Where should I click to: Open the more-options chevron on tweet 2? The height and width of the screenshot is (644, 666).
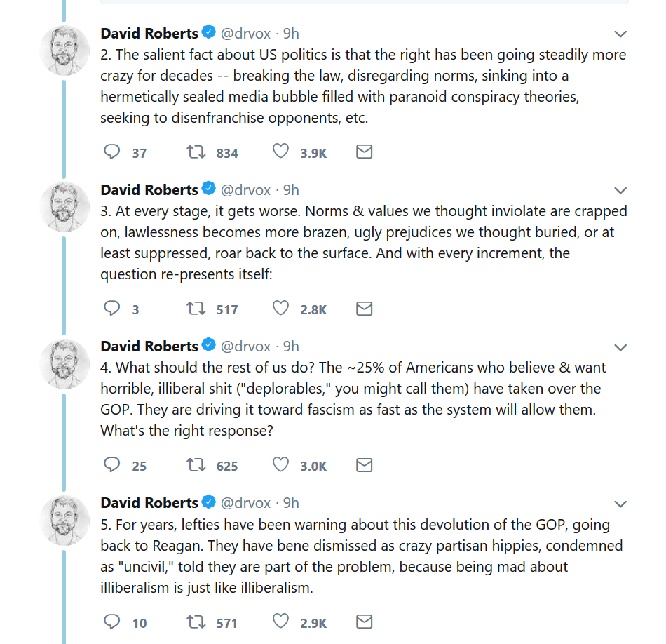(620, 34)
